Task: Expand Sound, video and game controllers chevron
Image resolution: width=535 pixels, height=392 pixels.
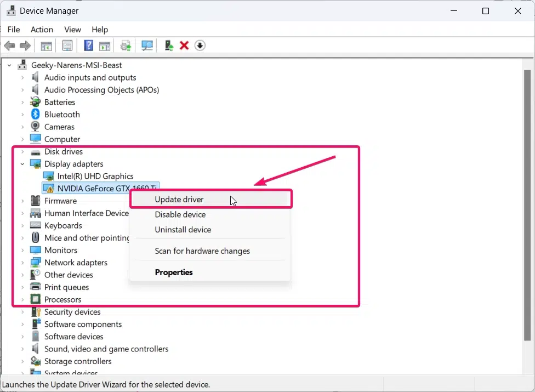Action: point(22,349)
